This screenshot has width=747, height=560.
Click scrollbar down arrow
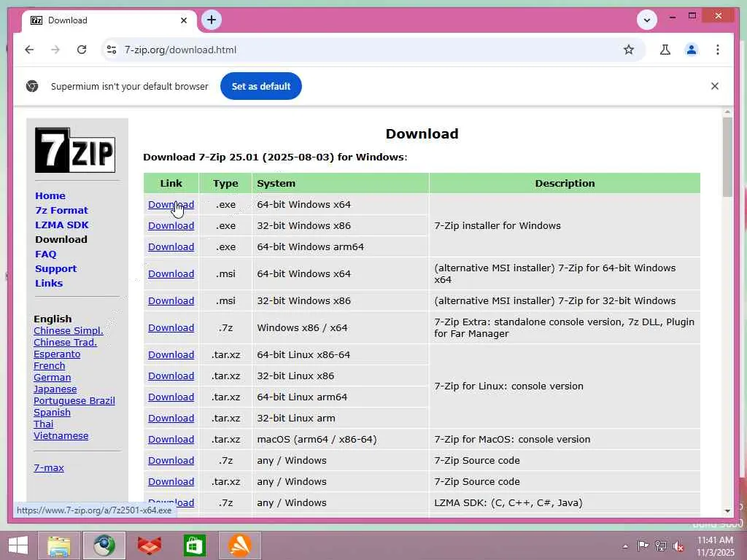click(x=727, y=511)
